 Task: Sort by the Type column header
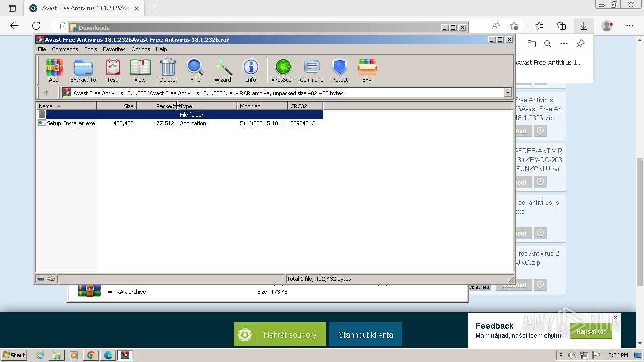pos(207,106)
